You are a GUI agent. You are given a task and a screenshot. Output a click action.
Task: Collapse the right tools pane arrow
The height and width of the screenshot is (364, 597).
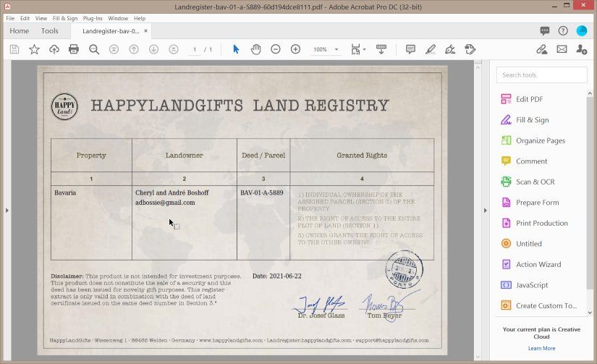485,210
